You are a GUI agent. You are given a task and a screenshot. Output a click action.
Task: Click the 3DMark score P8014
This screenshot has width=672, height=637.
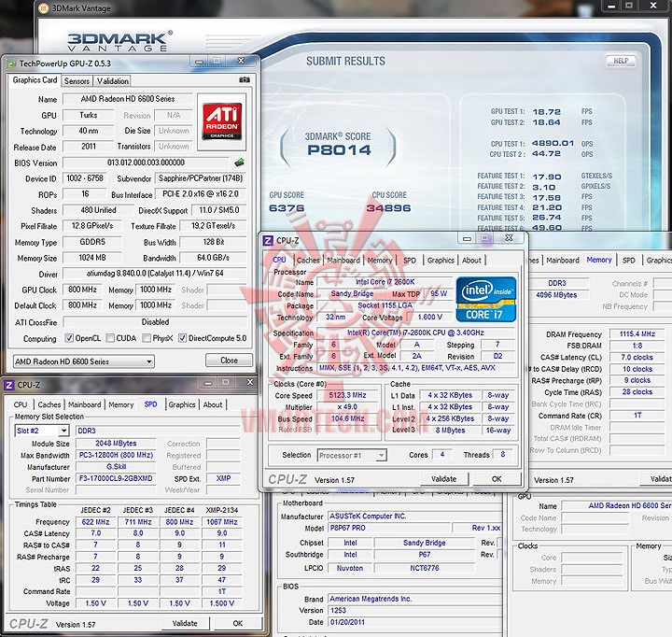(x=339, y=149)
